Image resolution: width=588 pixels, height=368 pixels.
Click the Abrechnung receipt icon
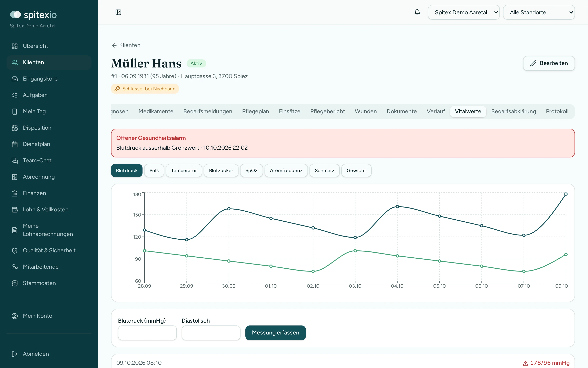[x=14, y=177]
